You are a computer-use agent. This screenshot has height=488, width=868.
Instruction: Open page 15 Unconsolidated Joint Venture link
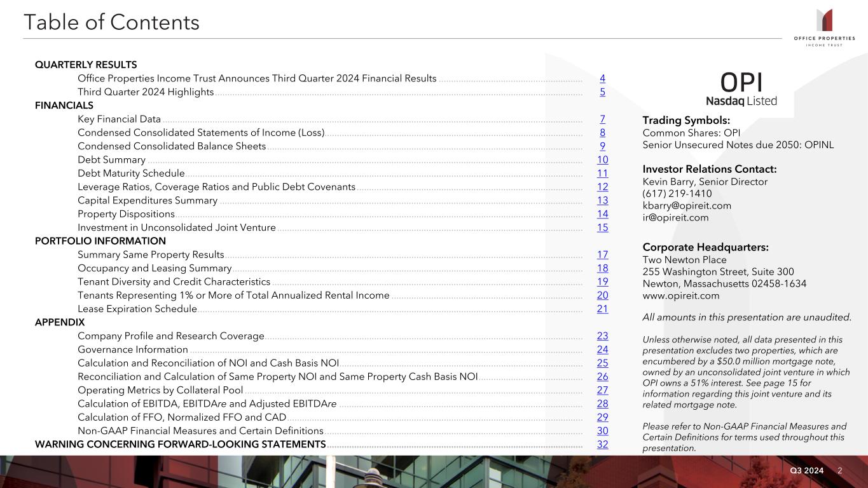602,227
